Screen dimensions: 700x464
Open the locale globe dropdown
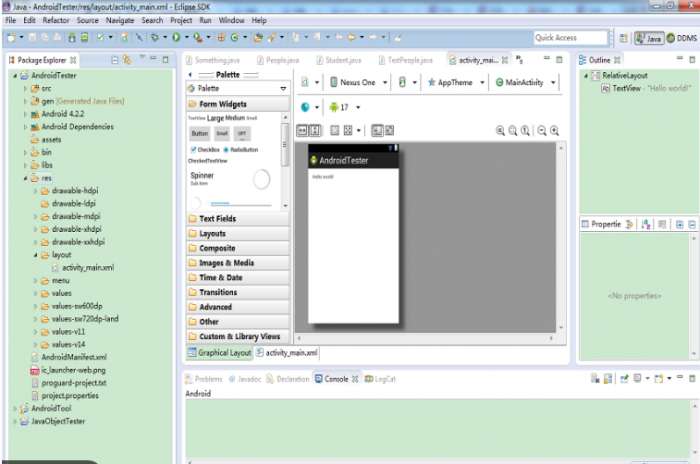[309, 107]
